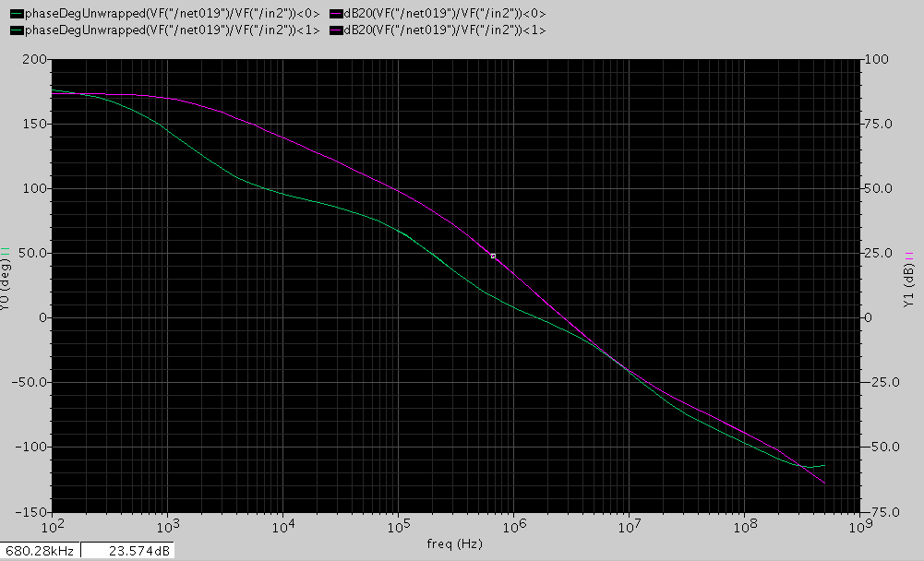
Task: Click the 10^9 frequency axis tick label
Action: click(x=859, y=527)
